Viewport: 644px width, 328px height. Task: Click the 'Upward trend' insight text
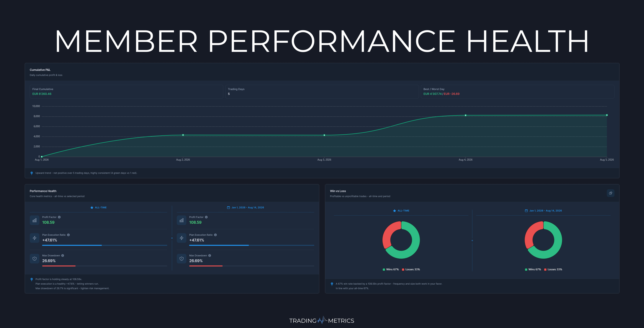(x=86, y=173)
